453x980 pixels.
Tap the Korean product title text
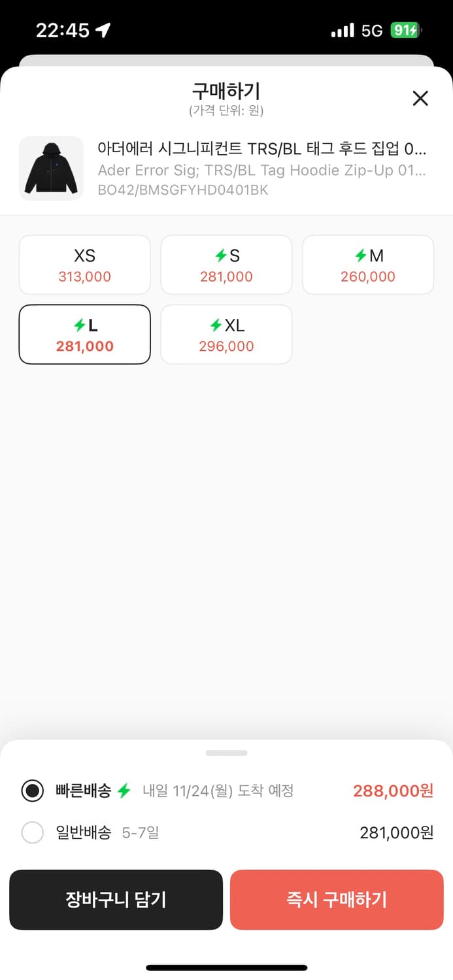click(x=261, y=149)
